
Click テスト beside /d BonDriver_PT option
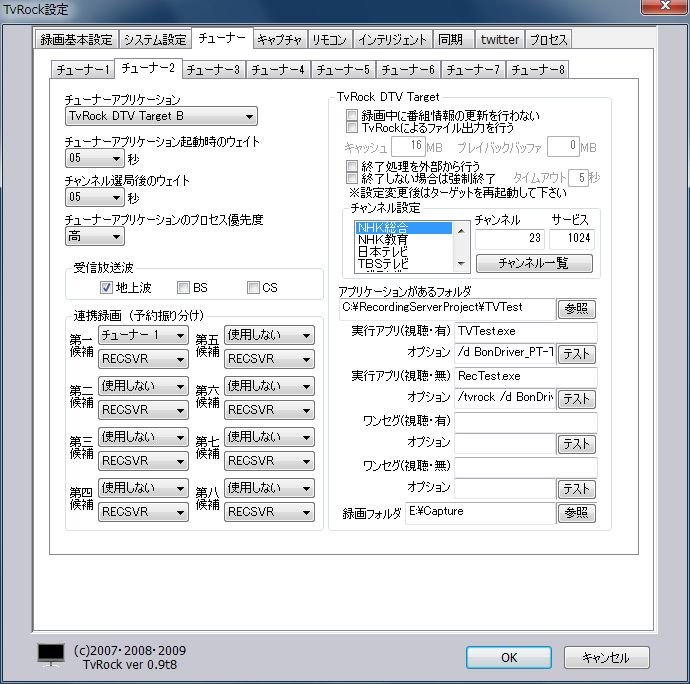576,354
